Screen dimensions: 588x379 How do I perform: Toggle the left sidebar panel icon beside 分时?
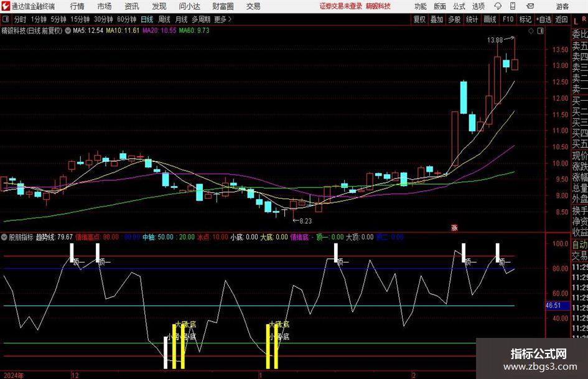[6, 19]
